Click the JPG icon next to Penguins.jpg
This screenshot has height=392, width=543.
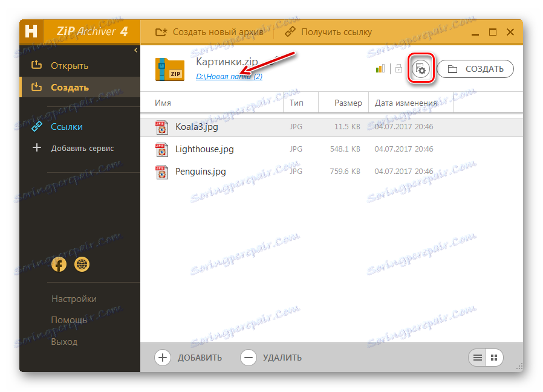161,172
